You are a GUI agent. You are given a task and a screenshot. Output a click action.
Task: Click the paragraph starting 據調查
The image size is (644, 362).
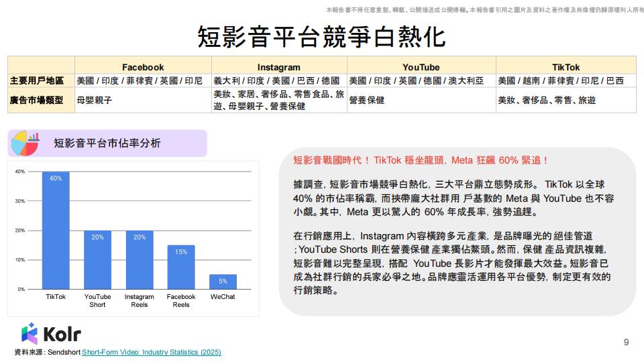(453, 198)
